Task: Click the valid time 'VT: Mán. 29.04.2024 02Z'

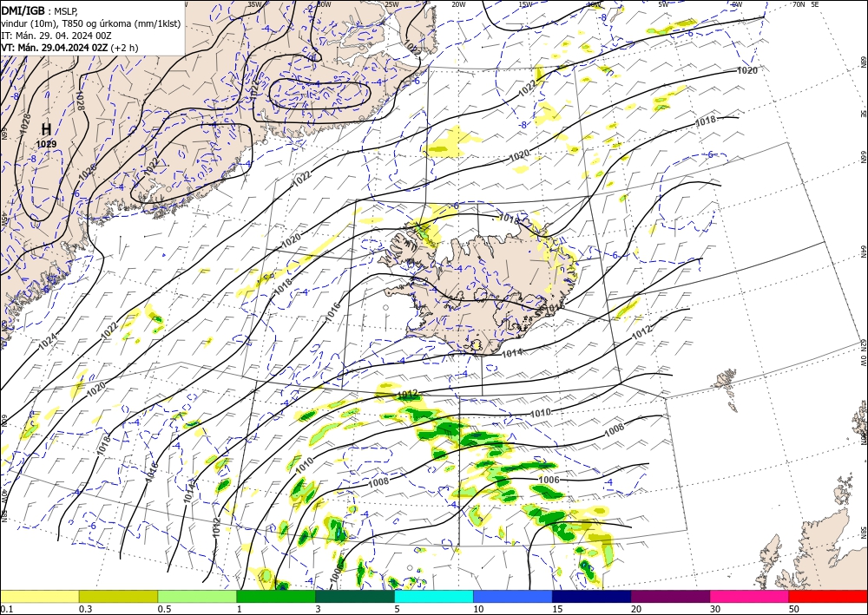Action: (54, 48)
